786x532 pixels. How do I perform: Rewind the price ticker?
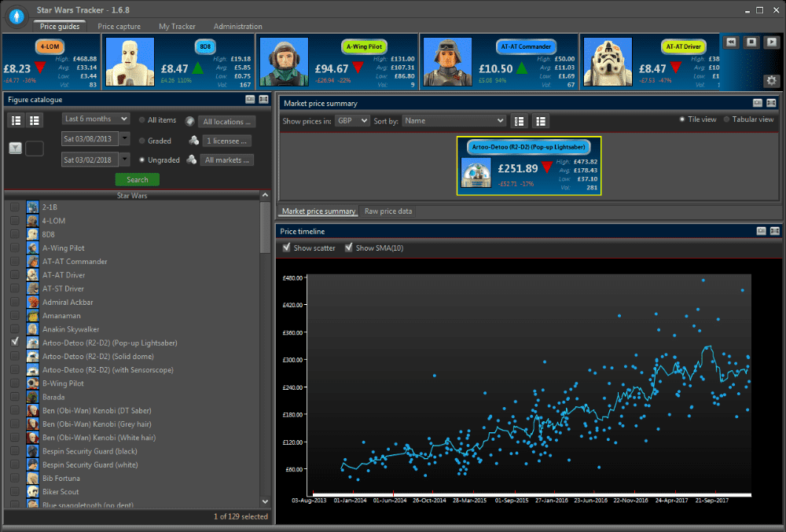pyautogui.click(x=731, y=42)
